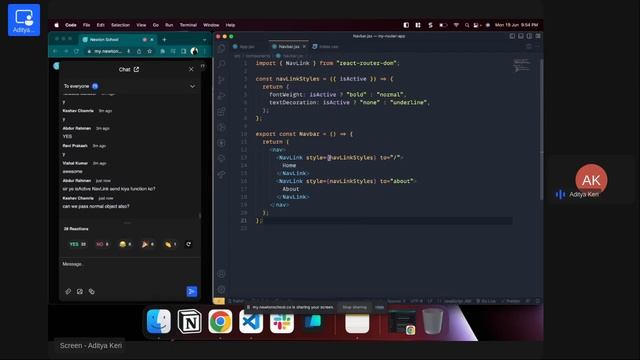
Task: Open Run and Debug icon in VS Code
Action: tap(222, 96)
